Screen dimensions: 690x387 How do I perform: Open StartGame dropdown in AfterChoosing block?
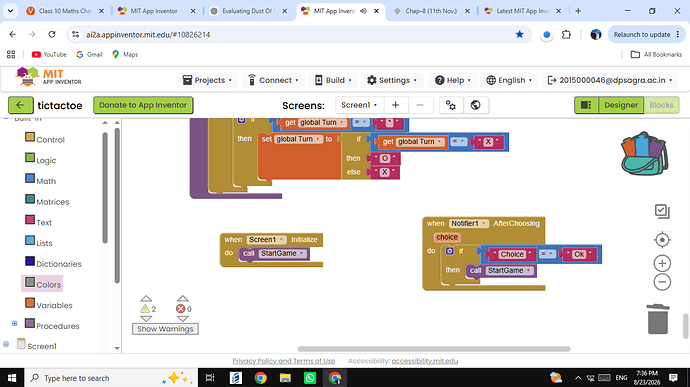(x=510, y=270)
